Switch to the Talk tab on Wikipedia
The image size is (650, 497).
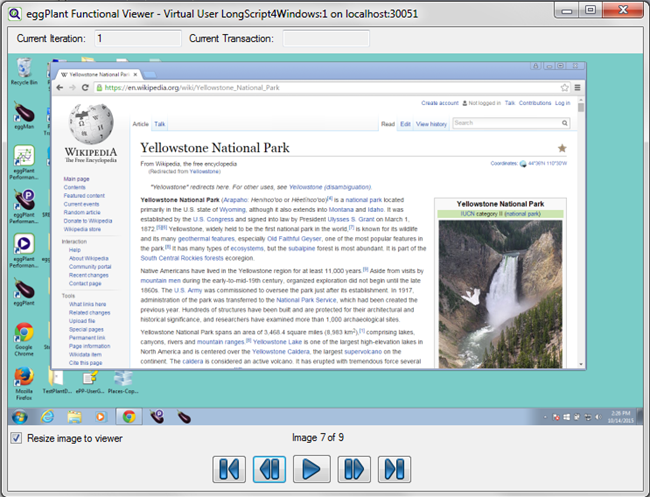tap(160, 124)
